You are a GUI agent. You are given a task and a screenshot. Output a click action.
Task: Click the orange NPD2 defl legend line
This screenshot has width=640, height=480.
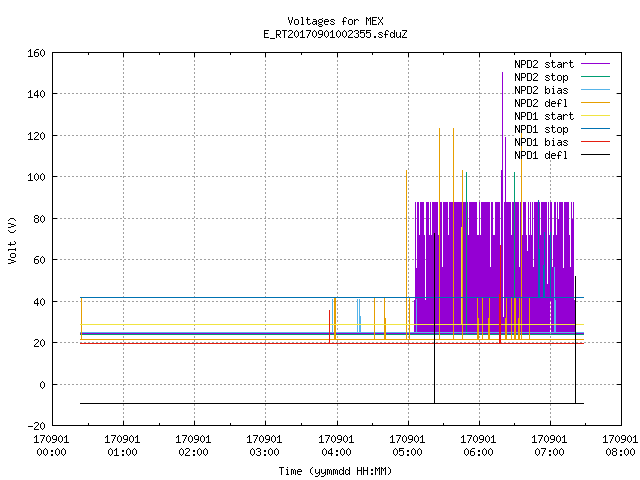point(596,103)
